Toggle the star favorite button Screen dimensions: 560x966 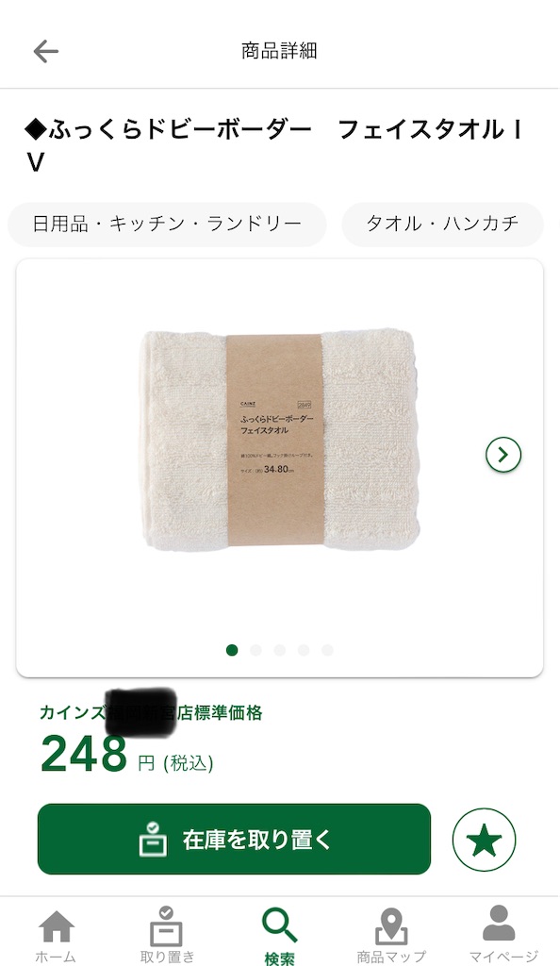click(x=485, y=839)
